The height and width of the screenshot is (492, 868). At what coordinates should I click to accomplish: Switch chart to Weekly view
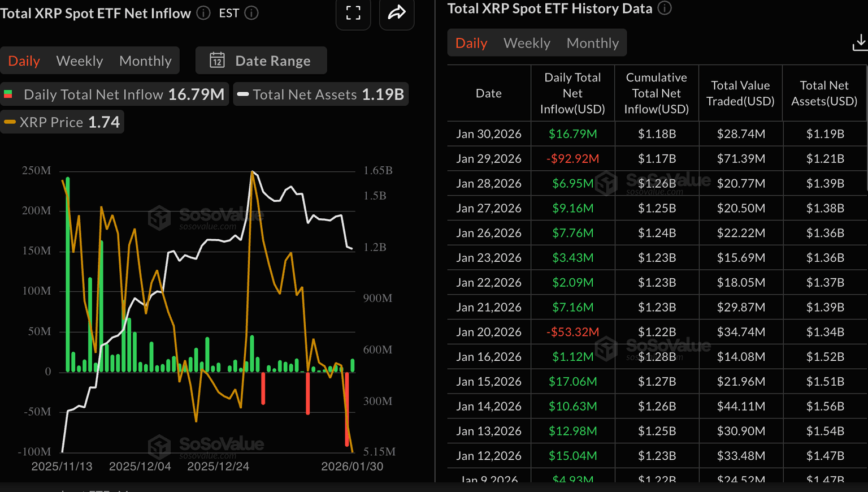point(80,61)
